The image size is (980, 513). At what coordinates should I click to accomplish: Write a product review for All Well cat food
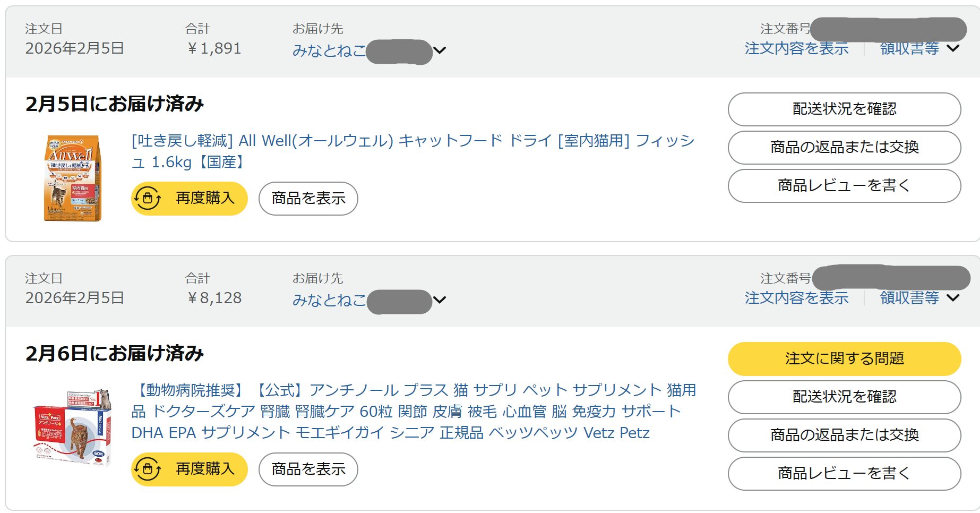coord(844,186)
